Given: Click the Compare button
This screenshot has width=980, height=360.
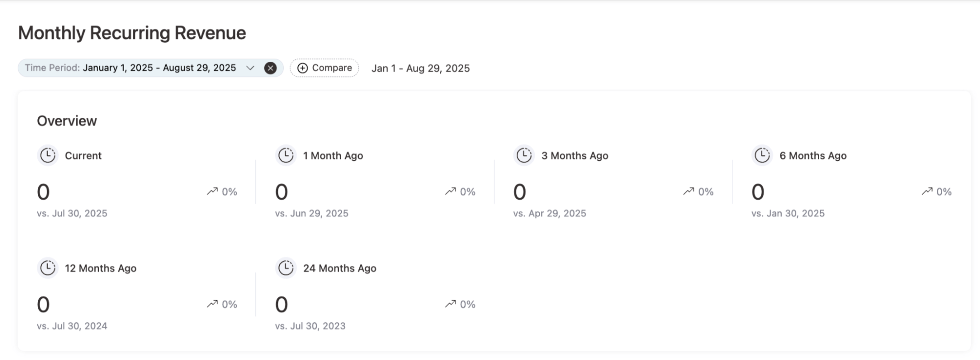Looking at the screenshot, I should (x=324, y=68).
